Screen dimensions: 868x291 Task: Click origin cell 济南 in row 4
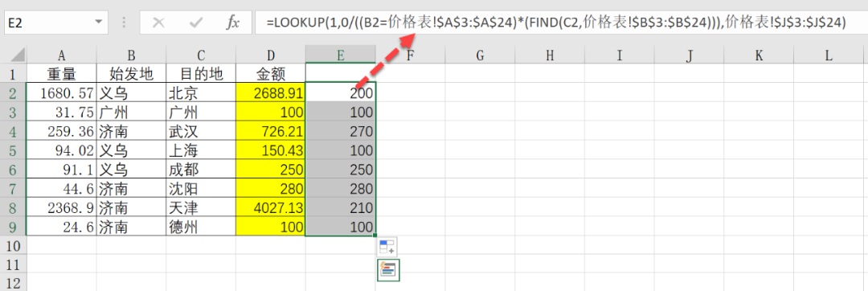[131, 130]
